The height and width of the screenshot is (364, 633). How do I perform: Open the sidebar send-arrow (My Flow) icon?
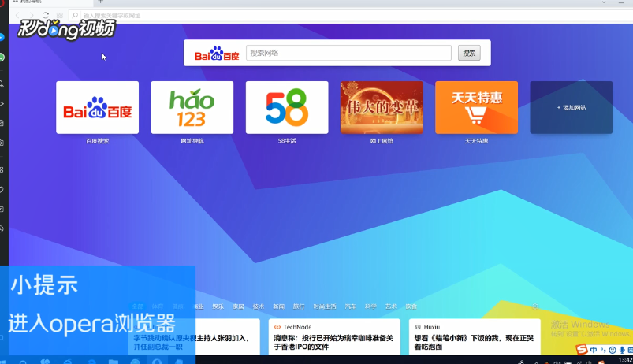pos(2,104)
